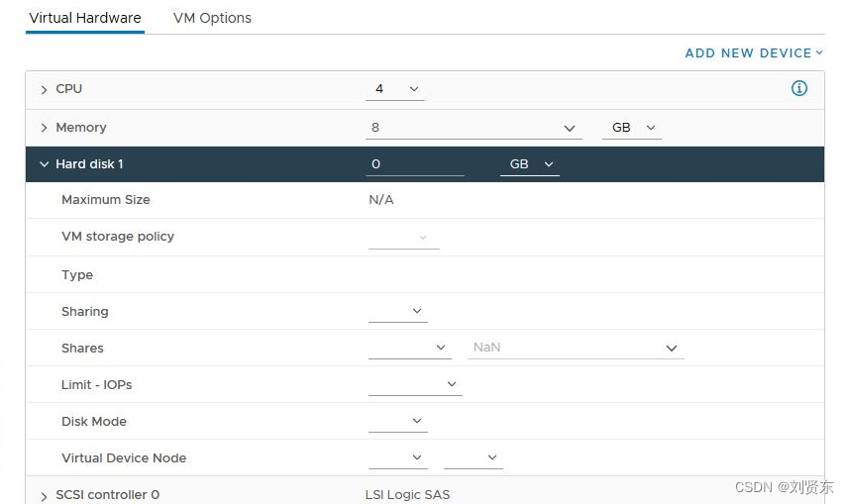Viewport: 849px width, 504px height.
Task: Open the Shares level dropdown
Action: (x=410, y=348)
